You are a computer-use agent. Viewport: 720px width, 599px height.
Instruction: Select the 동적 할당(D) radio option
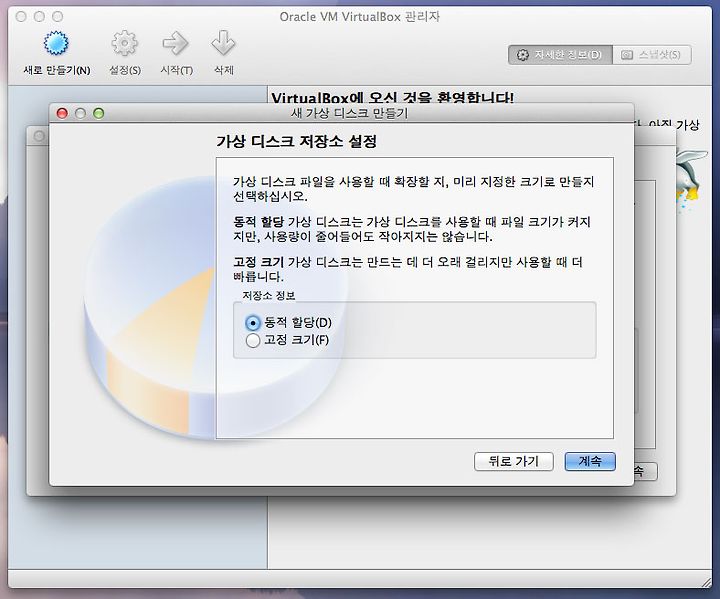pyautogui.click(x=253, y=323)
